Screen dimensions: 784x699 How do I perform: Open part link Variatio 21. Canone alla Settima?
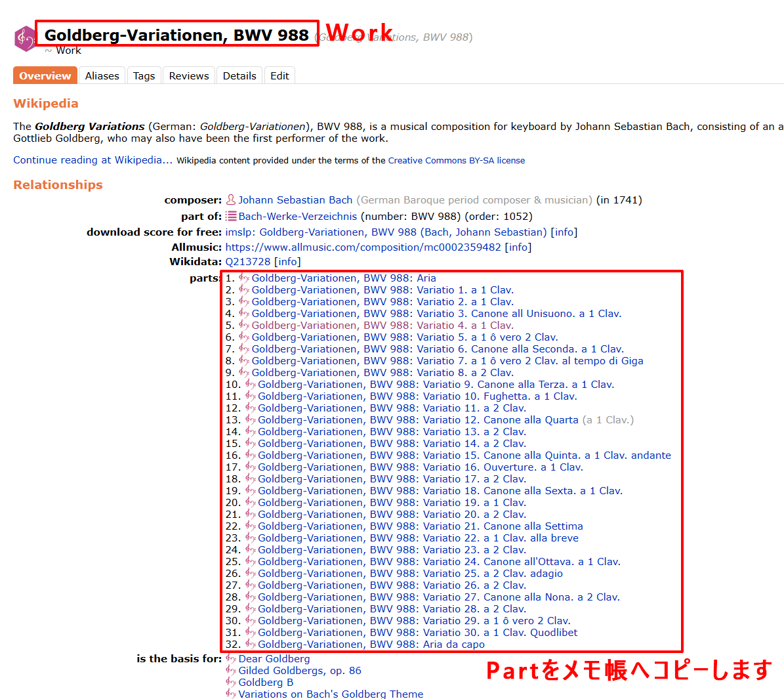pos(421,526)
